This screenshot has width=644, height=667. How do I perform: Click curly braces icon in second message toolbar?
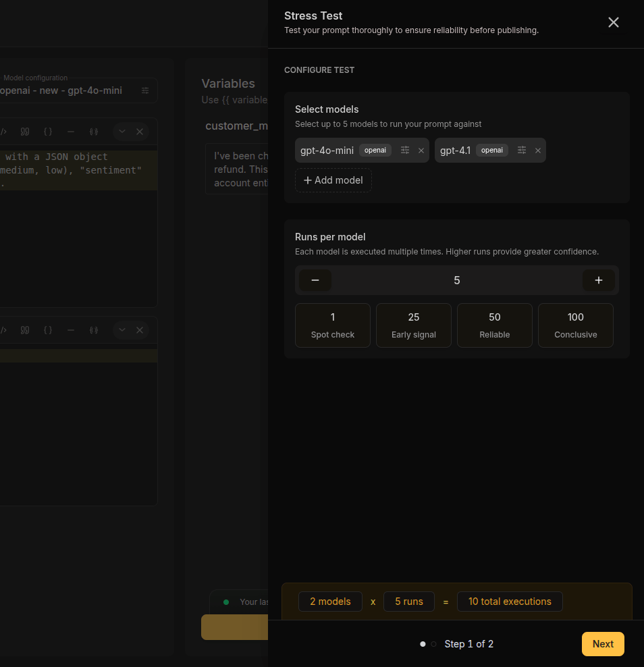click(x=48, y=330)
